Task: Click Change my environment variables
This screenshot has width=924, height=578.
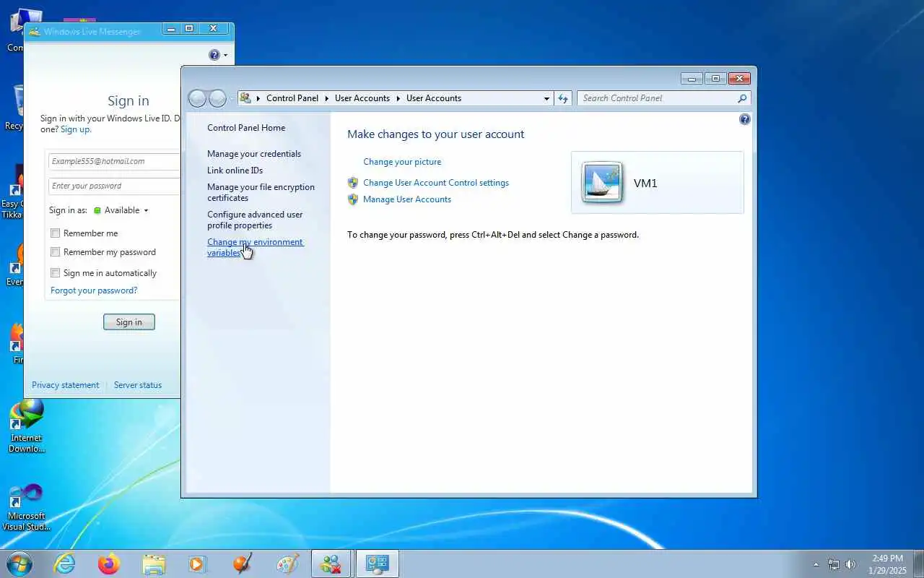Action: point(255,247)
